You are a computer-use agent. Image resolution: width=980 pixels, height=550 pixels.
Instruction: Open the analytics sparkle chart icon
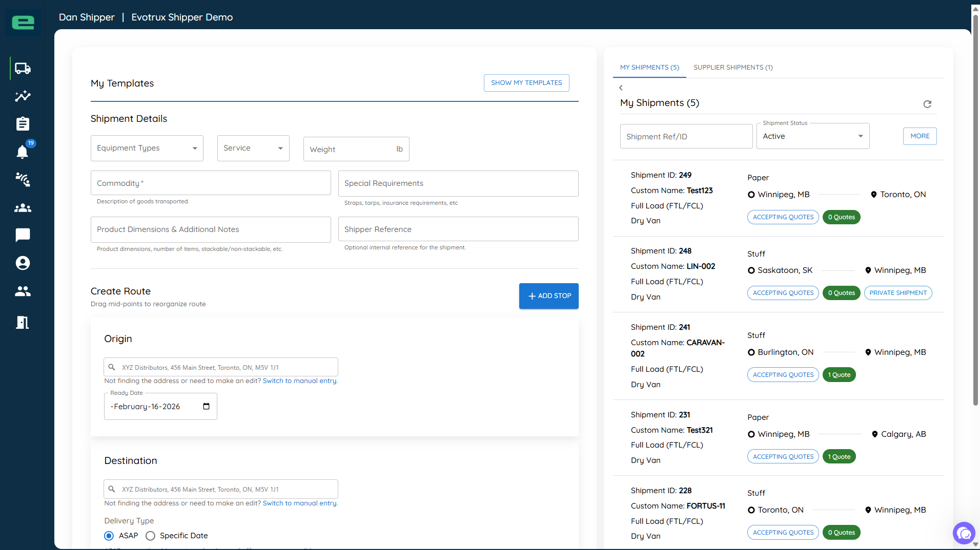tap(23, 96)
